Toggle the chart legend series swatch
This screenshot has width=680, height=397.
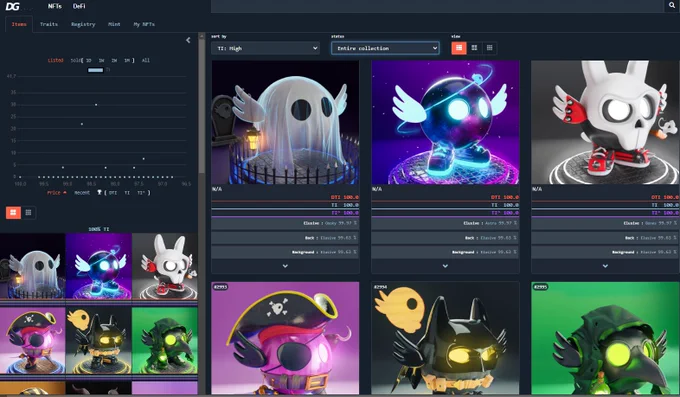95,70
